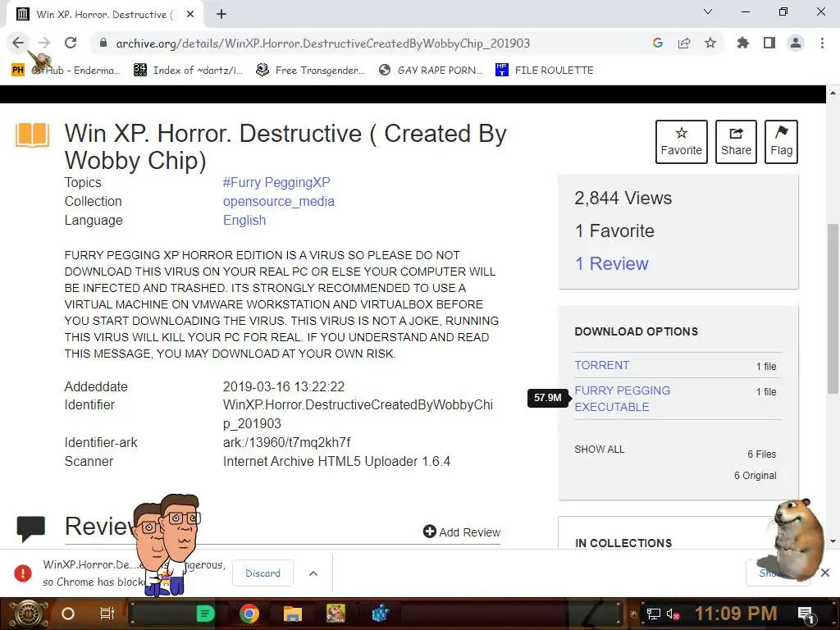Open the #Furry PeggingXP topic link

tap(276, 182)
